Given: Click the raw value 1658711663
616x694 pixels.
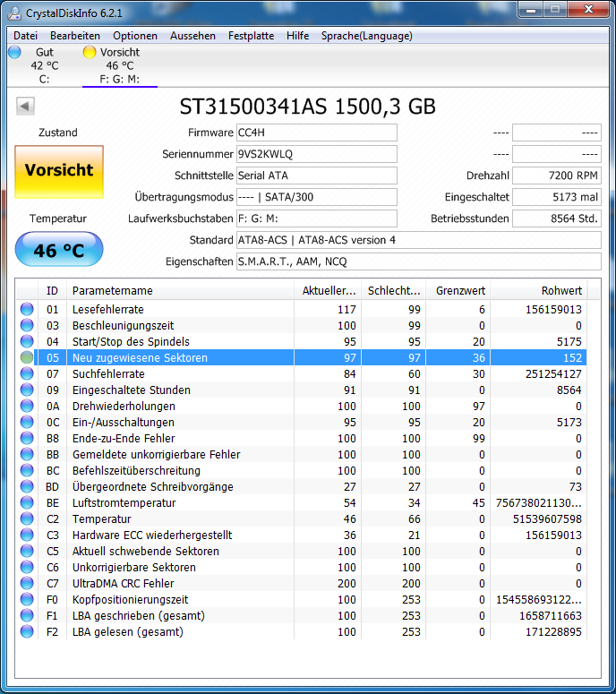Looking at the screenshot, I should tap(551, 616).
